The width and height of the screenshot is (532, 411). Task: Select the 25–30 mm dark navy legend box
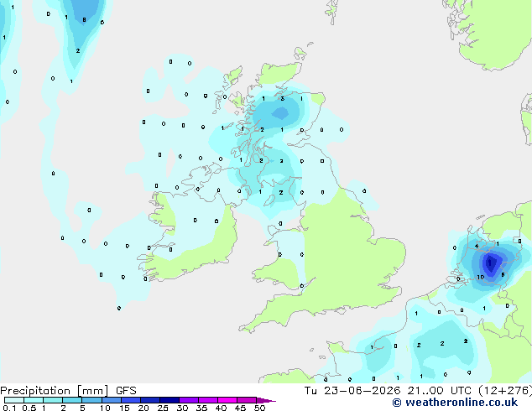click(170, 400)
